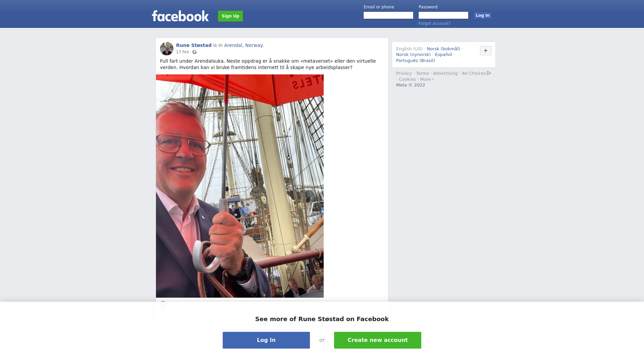This screenshot has height=362, width=644.
Task: Open Rune Støstad's profile picture
Action: [167, 49]
